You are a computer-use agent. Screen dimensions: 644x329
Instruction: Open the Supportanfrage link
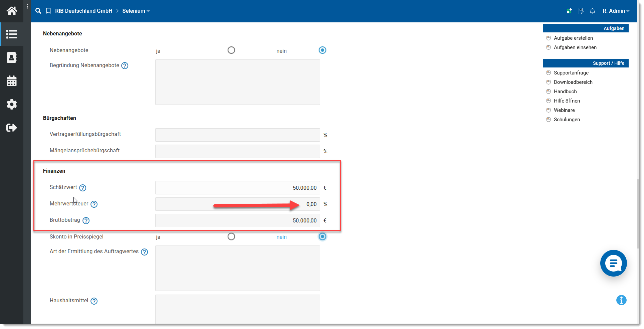coord(571,73)
